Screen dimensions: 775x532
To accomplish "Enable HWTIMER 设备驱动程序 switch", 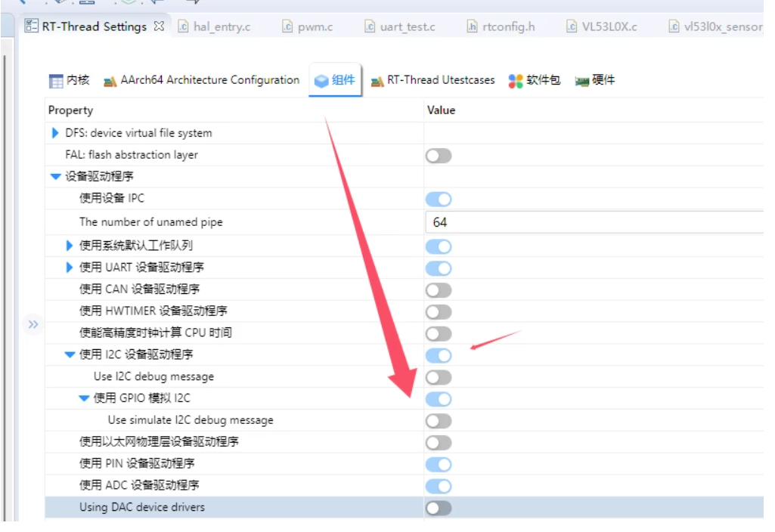I will point(439,311).
